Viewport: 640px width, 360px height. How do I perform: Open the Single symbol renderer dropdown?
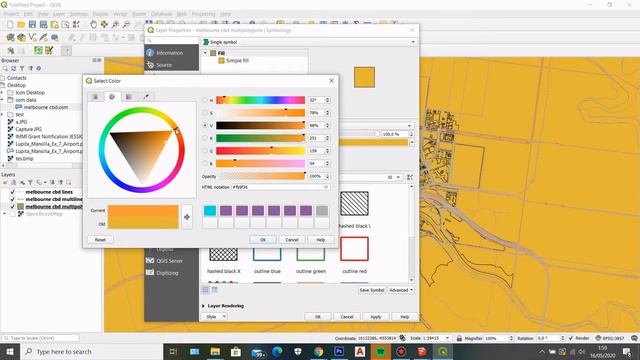click(309, 42)
